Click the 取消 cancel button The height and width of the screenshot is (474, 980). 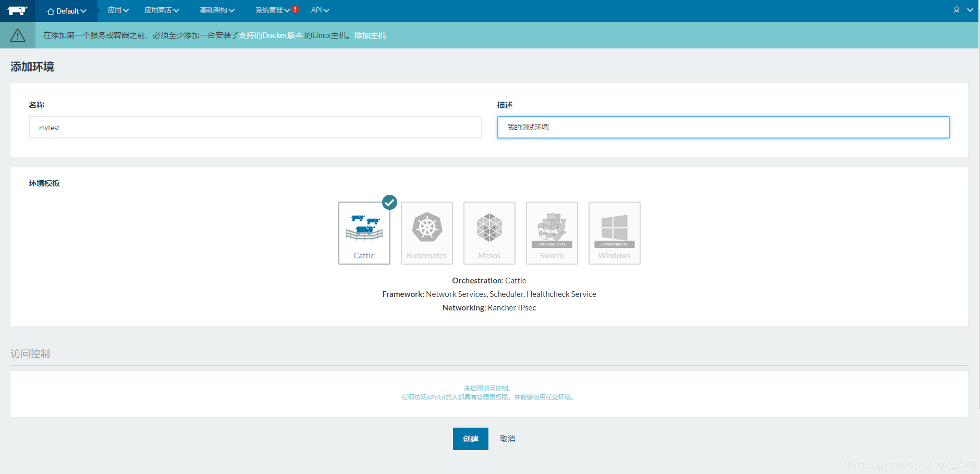point(508,439)
